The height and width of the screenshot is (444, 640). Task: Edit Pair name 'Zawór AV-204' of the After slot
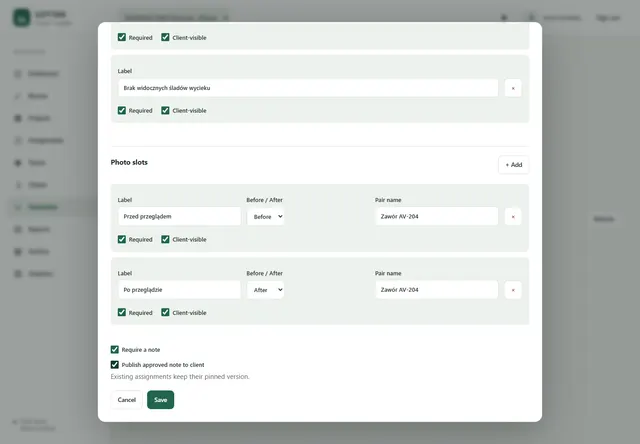coord(436,290)
